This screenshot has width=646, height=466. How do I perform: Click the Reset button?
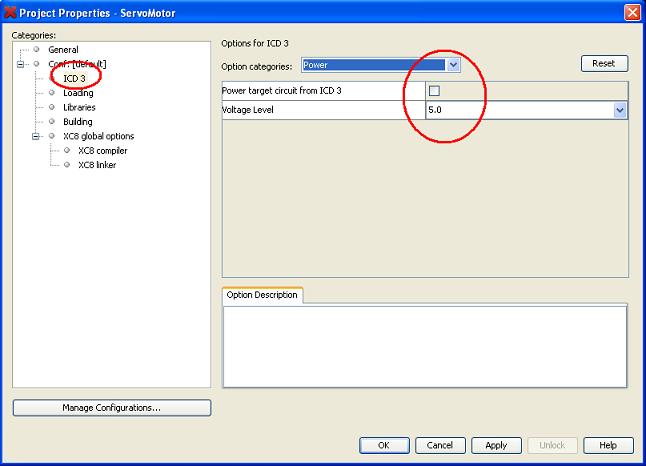click(603, 63)
